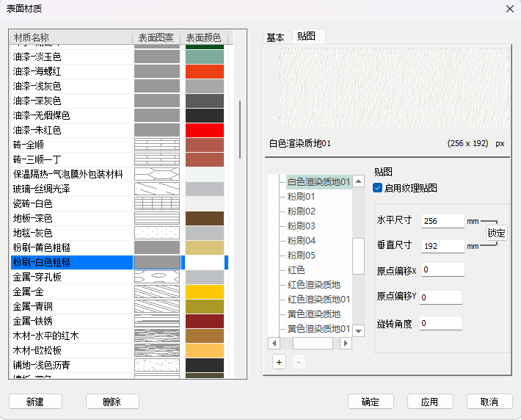Click the surface pattern icon for 砖-全顺
Viewport: 521px width, 420px height.
157,145
